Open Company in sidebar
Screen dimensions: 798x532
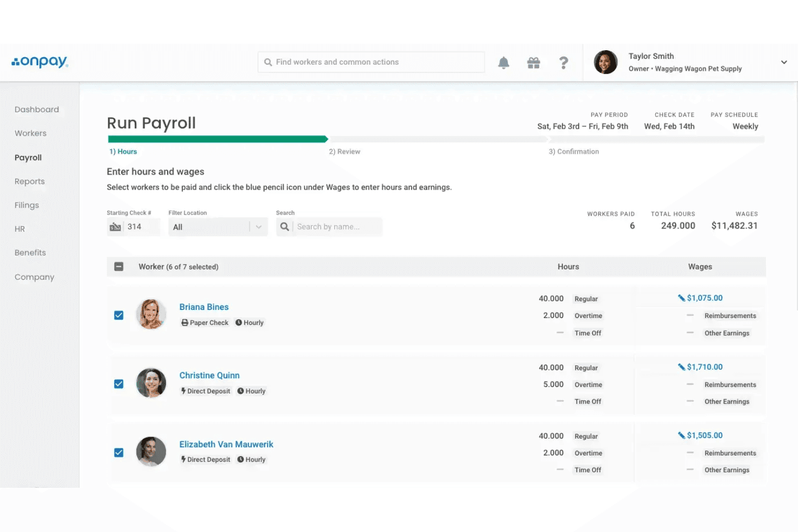[35, 277]
